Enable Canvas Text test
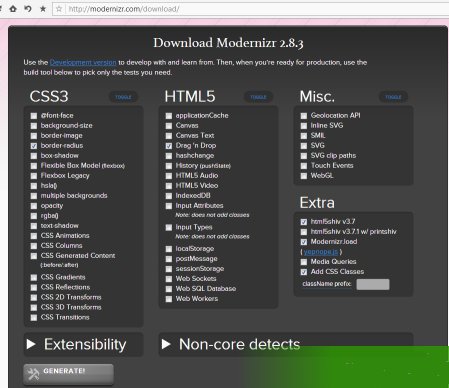Viewport: 449px width, 388px height. pyautogui.click(x=169, y=136)
